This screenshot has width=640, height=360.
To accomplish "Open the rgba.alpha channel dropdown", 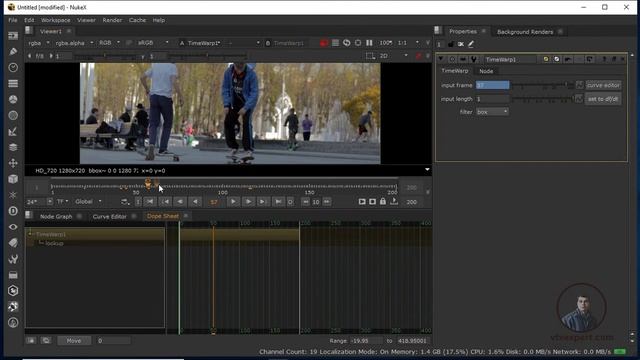I will coord(74,43).
